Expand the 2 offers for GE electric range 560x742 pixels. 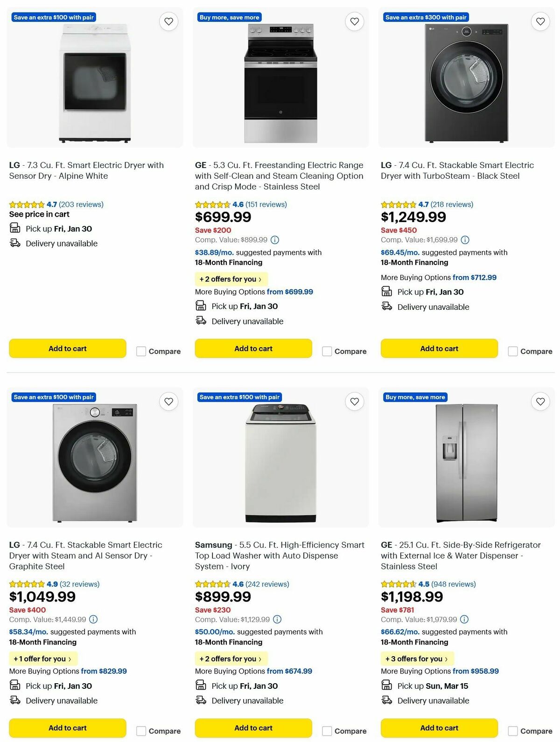coord(231,279)
